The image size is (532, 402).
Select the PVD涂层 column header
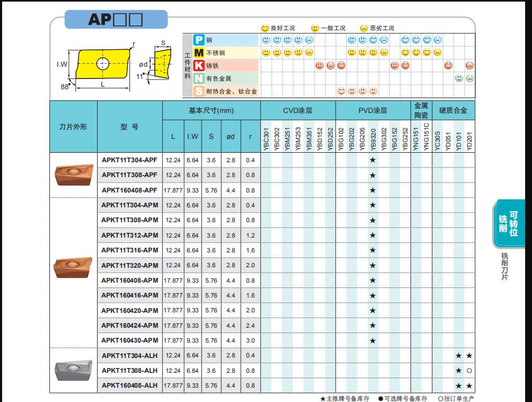tap(372, 110)
